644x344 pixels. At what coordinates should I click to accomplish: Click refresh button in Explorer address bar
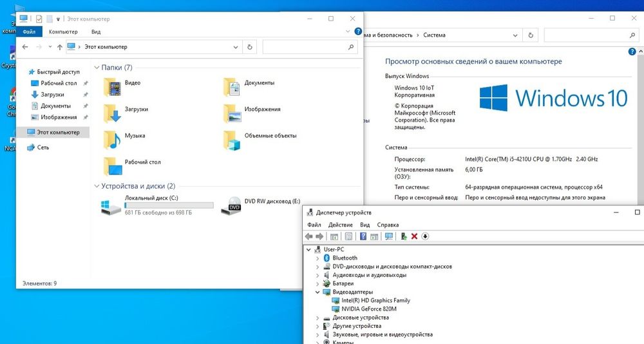[250, 47]
